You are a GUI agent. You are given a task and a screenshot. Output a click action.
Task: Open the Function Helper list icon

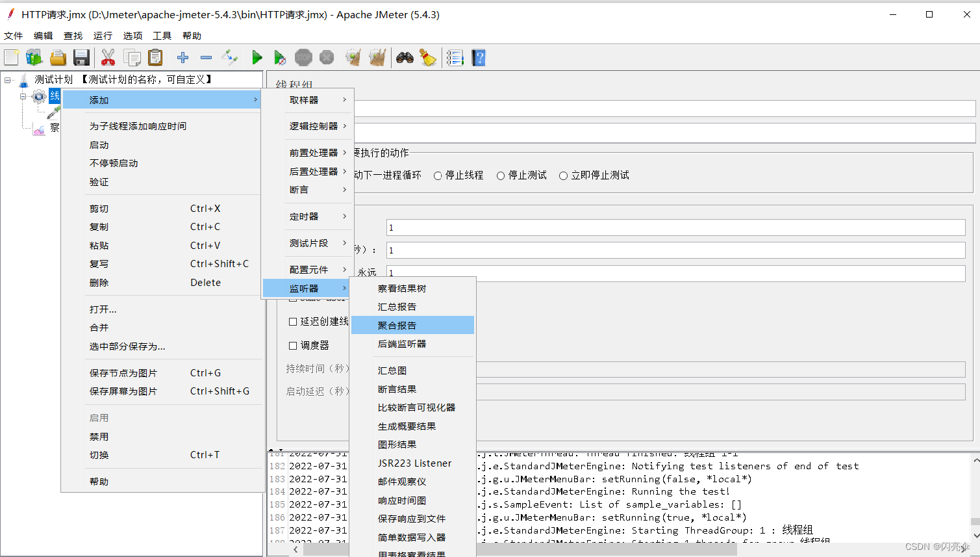[x=455, y=58]
